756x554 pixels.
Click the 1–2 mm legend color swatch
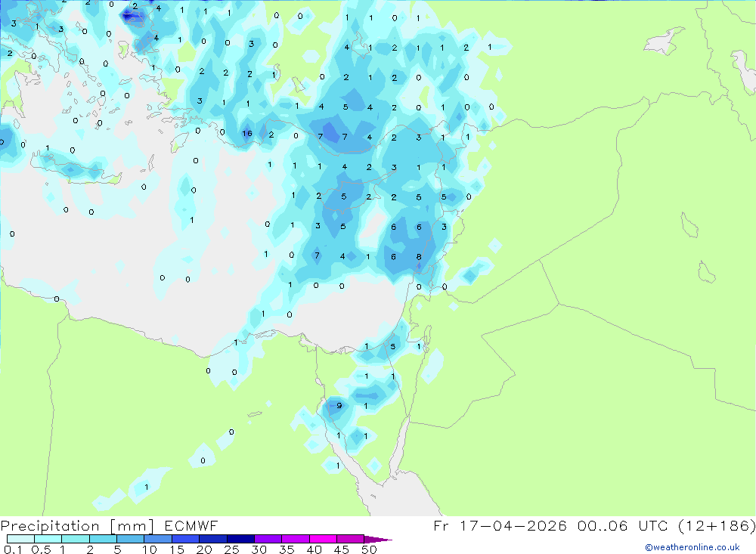click(76, 539)
